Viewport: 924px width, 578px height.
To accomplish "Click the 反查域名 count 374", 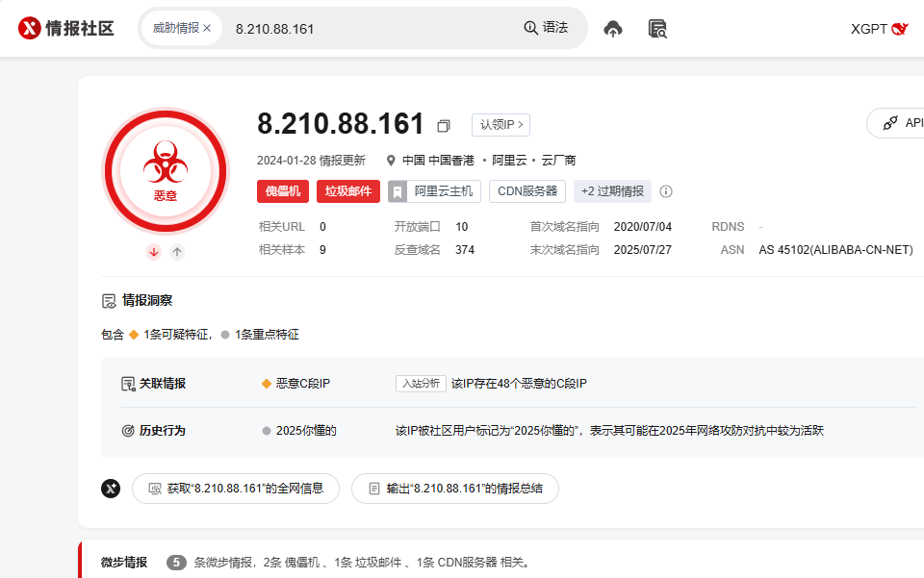I will click(465, 250).
